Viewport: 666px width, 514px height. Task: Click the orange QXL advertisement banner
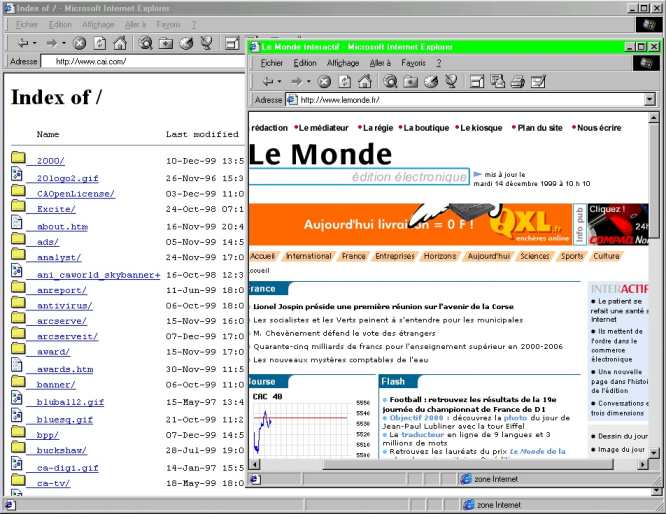click(410, 224)
